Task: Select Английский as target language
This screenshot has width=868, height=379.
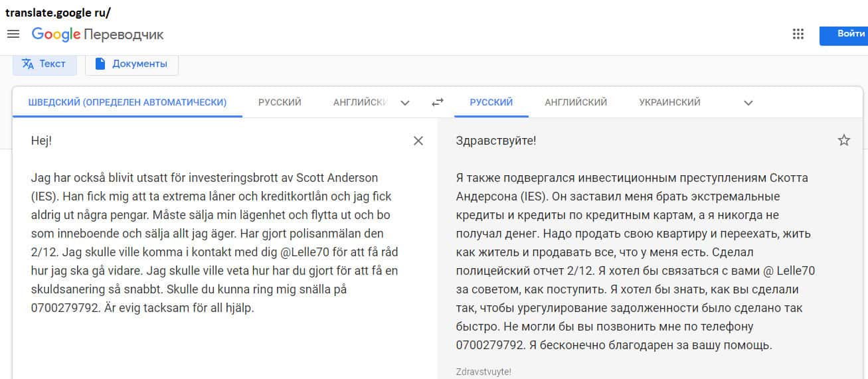Action: pyautogui.click(x=576, y=102)
